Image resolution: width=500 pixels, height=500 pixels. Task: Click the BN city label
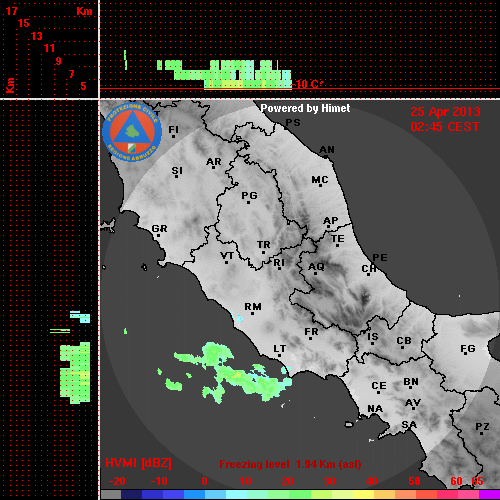click(411, 381)
